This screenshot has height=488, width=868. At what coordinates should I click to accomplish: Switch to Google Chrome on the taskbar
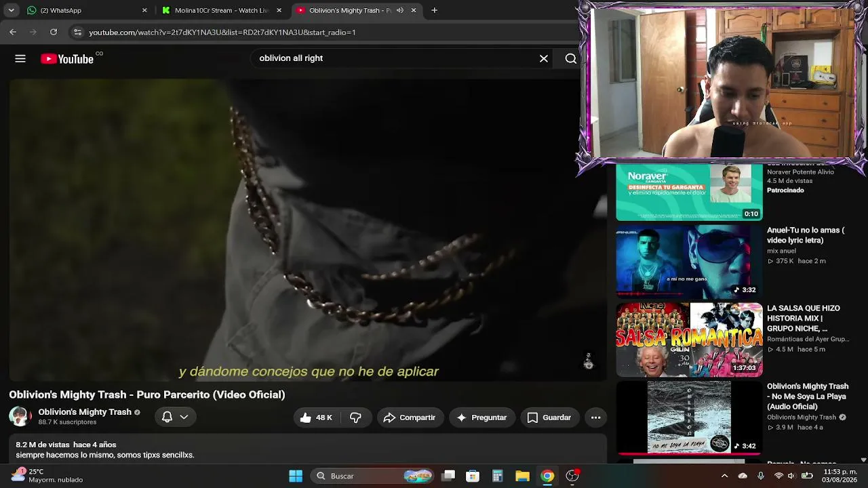click(x=547, y=476)
